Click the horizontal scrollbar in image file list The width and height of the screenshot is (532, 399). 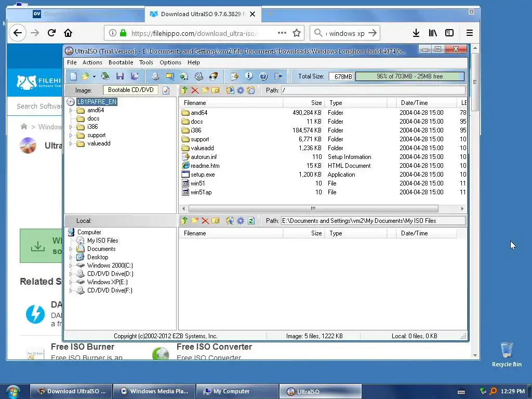(x=313, y=208)
